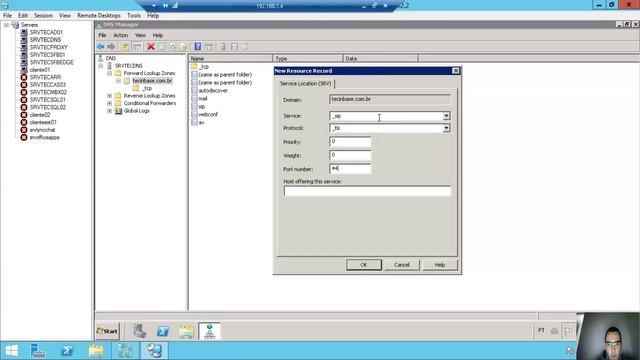Open the Edit menu in the outer window
Screen dimensions: 640x360
point(23,16)
